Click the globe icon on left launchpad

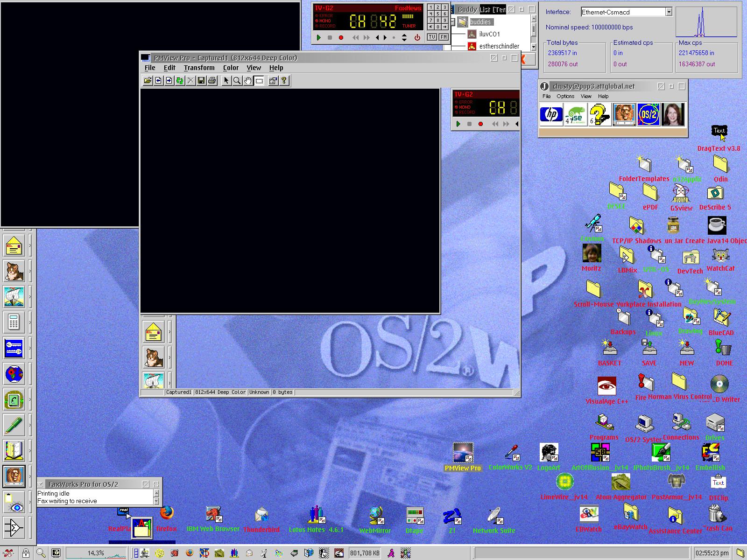pyautogui.click(x=14, y=373)
